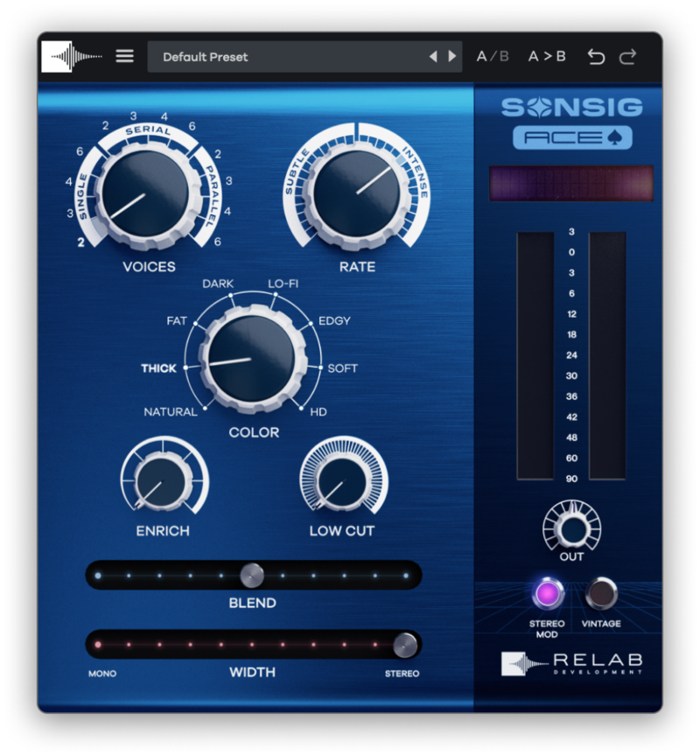Viewport: 700px width, 756px height.
Task: Redo the last change
Action: (x=627, y=57)
